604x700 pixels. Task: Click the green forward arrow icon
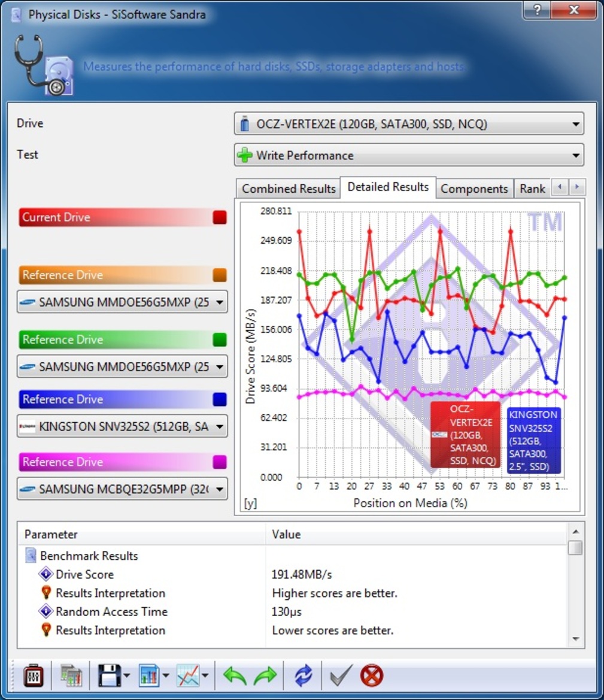coord(266,675)
